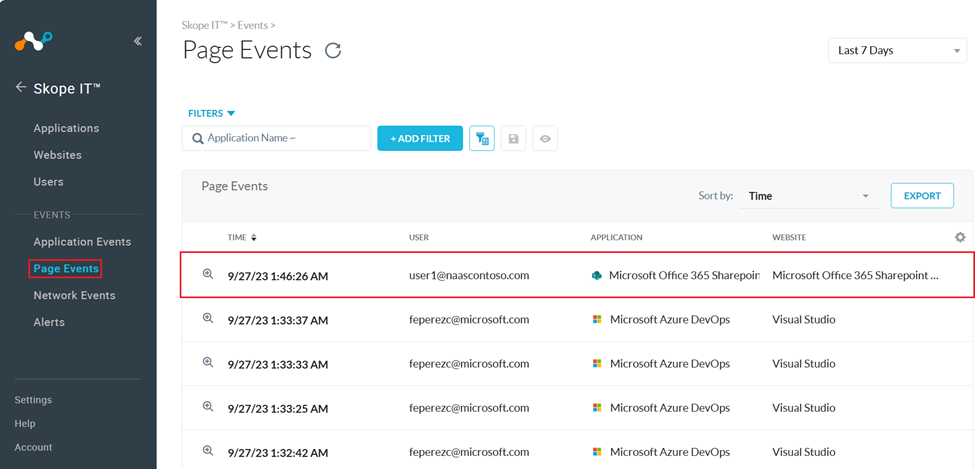Click search magnifier in Application Name field
Image resolution: width=975 pixels, height=469 pixels.
pyautogui.click(x=198, y=139)
